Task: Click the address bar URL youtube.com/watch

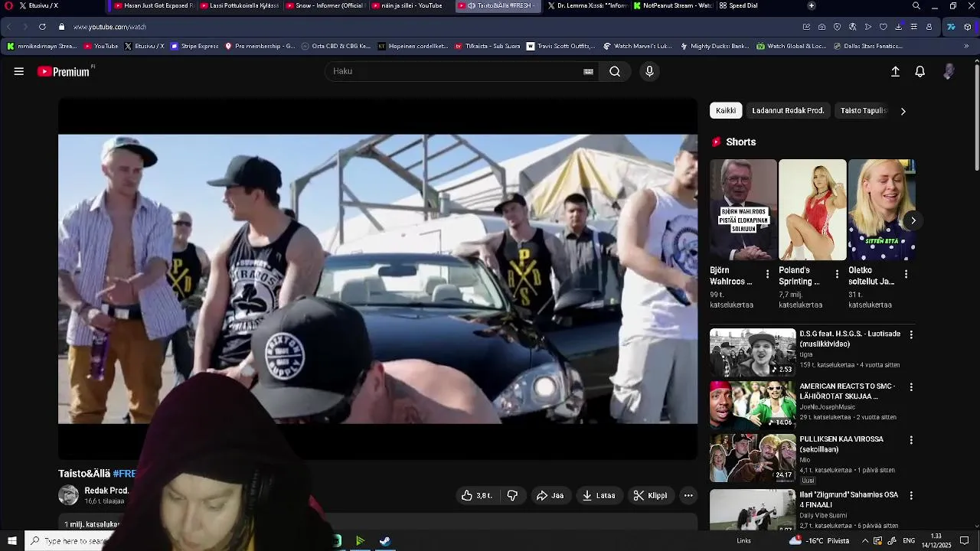Action: click(109, 27)
